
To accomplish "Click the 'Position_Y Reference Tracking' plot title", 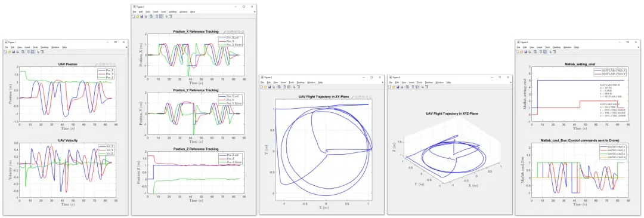I will click(x=196, y=90).
